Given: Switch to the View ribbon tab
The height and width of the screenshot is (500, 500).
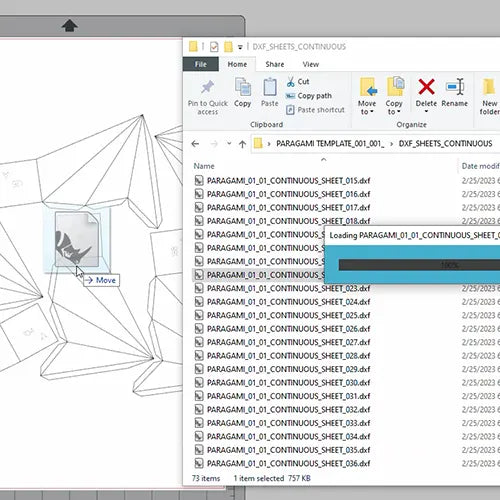Looking at the screenshot, I should click(x=311, y=64).
